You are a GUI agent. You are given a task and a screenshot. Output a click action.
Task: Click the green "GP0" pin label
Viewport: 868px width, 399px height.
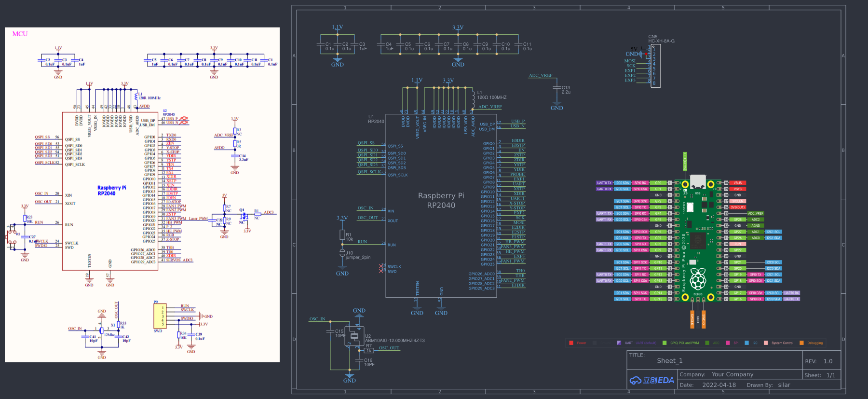click(658, 183)
